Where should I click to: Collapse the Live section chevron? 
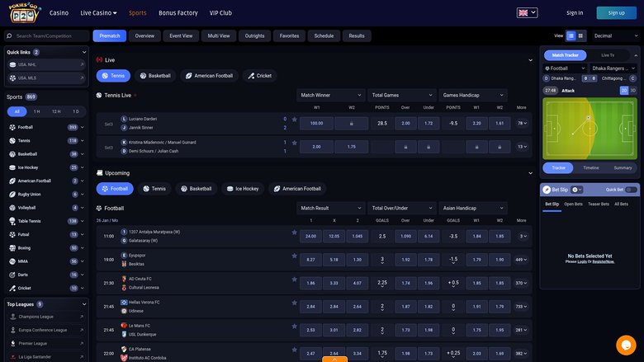coord(530,60)
